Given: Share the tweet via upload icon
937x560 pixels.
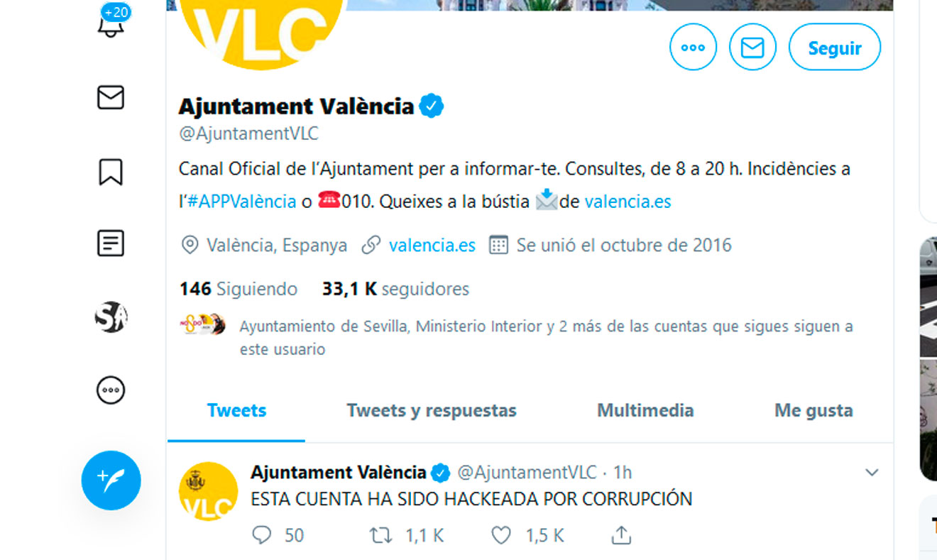Looking at the screenshot, I should (x=621, y=534).
